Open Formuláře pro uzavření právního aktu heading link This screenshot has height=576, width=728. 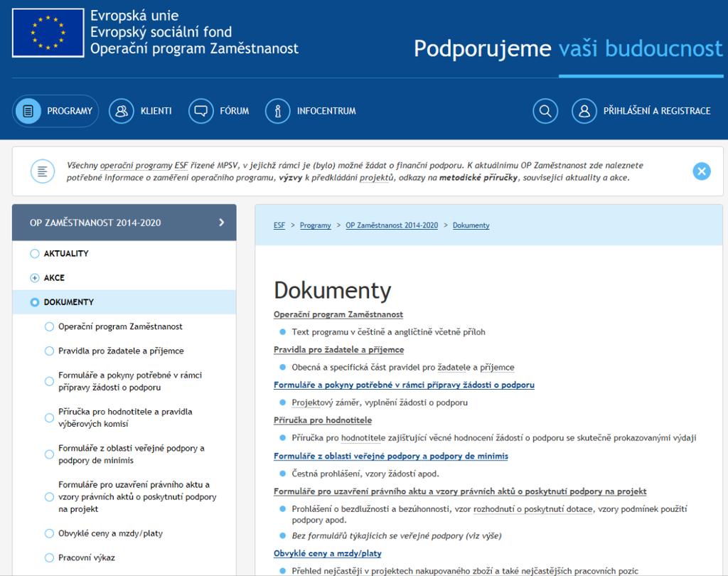pyautogui.click(x=460, y=491)
